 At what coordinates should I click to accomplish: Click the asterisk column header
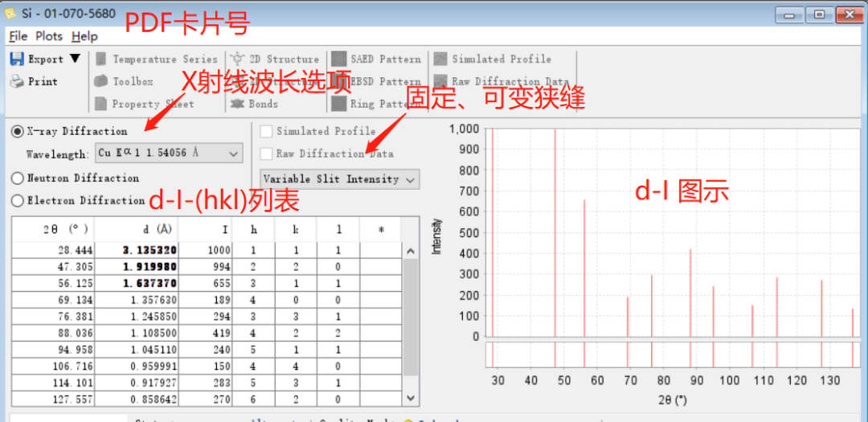pos(380,229)
